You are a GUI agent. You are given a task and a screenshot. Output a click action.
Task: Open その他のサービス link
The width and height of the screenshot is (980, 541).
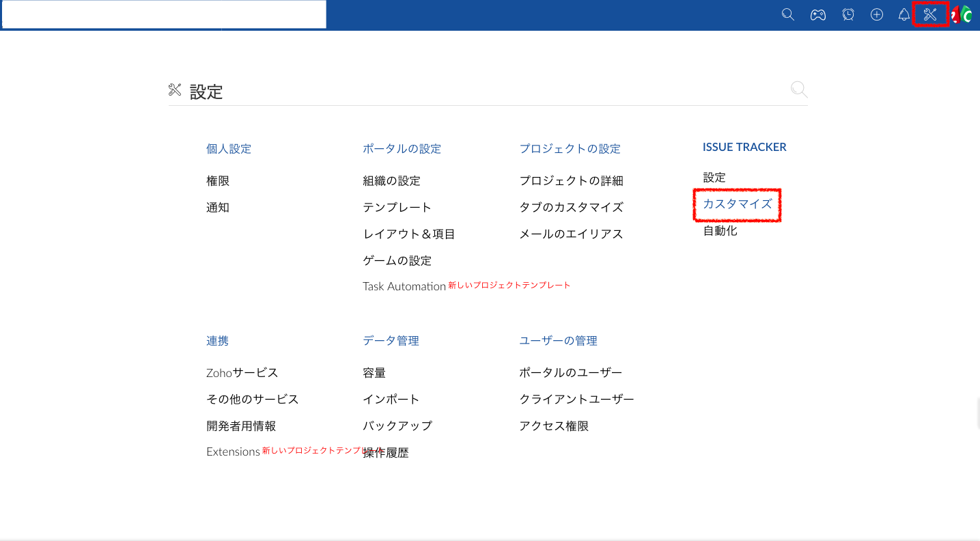click(x=253, y=400)
